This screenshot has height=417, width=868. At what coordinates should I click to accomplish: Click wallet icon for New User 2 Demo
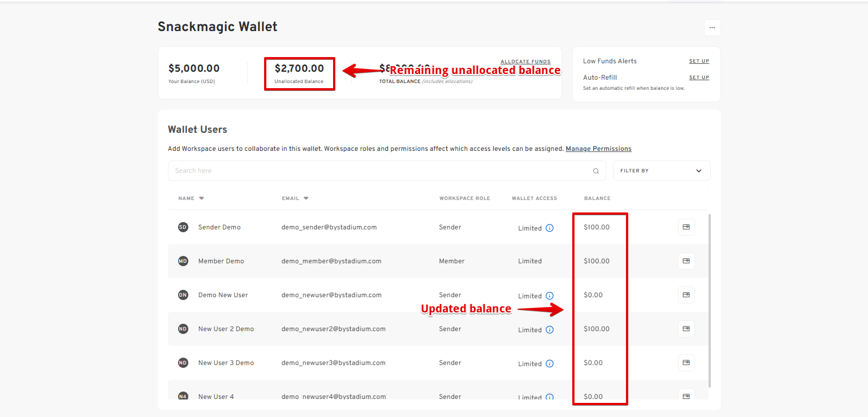(x=686, y=329)
